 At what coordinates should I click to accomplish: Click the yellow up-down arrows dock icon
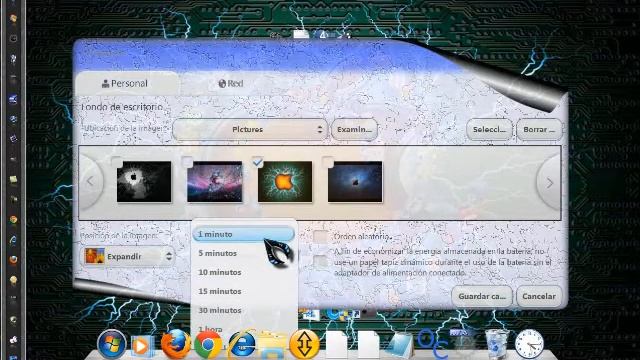(x=304, y=344)
